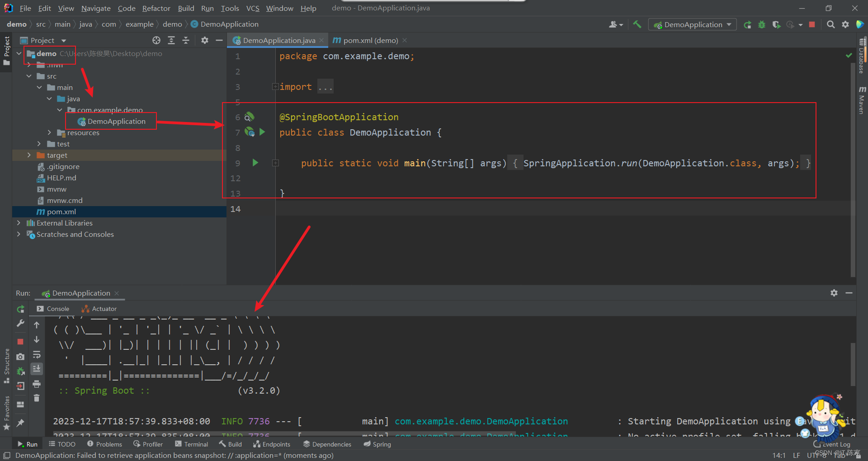Viewport: 868px width, 461px height.
Task: Click the Build project hammer icon
Action: pyautogui.click(x=637, y=24)
